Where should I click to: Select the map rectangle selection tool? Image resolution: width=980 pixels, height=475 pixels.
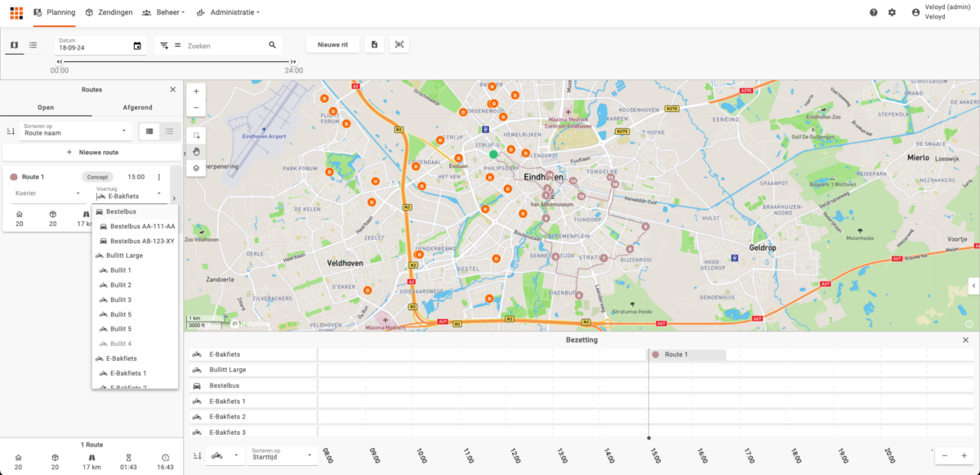[196, 135]
